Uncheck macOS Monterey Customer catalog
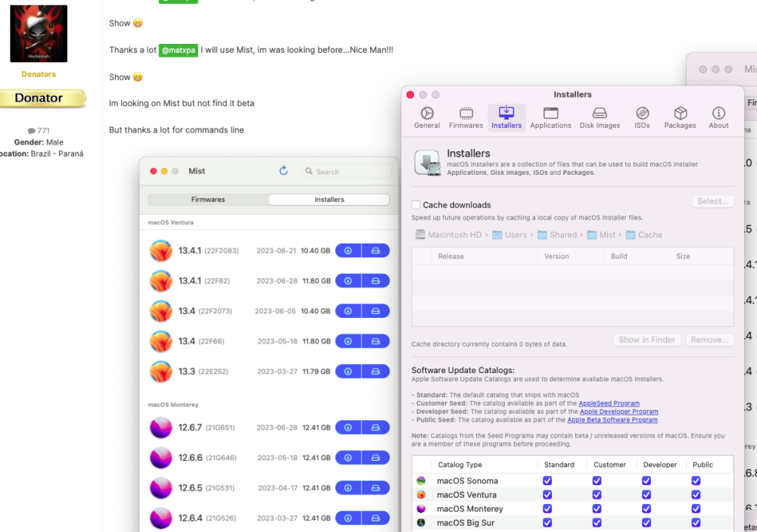This screenshot has width=757, height=532. [x=597, y=509]
